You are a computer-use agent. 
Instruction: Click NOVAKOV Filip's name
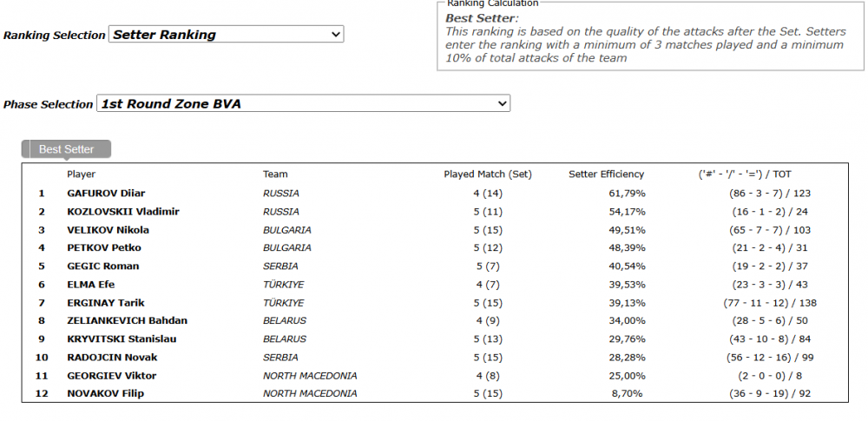105,393
